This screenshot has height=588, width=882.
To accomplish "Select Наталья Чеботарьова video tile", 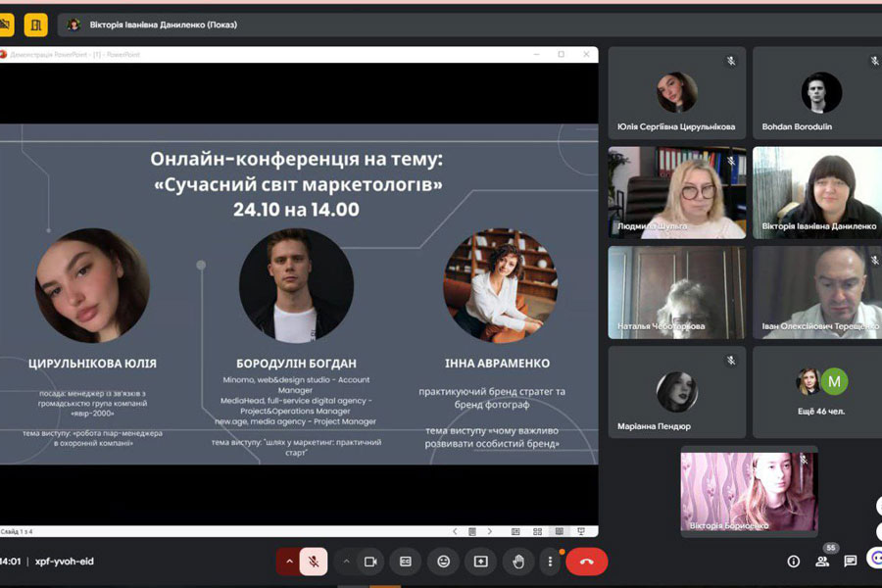I will click(x=676, y=293).
